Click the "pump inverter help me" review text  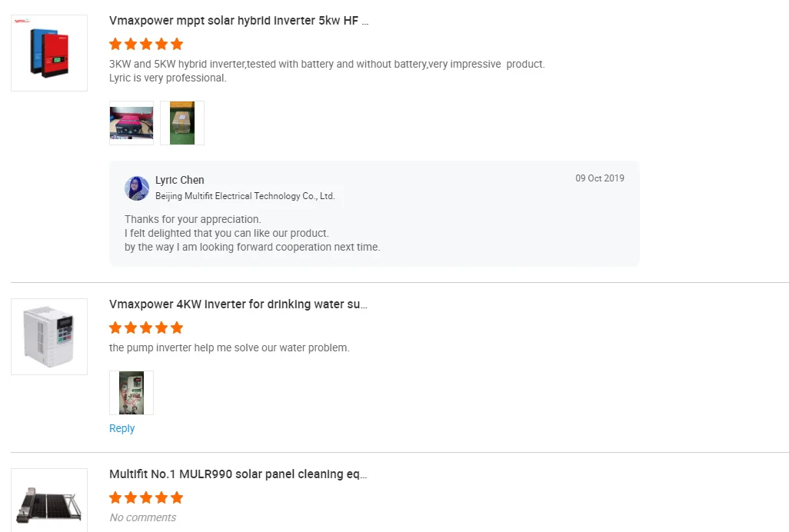229,347
